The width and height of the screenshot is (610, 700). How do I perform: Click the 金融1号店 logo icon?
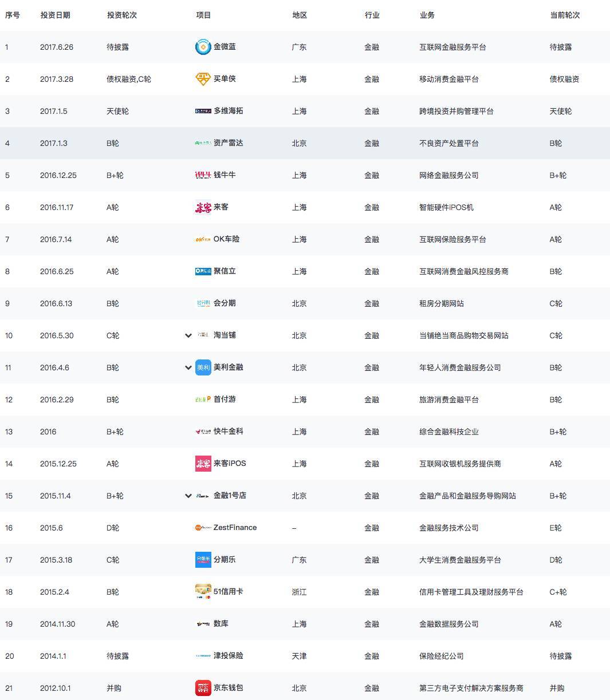point(203,496)
